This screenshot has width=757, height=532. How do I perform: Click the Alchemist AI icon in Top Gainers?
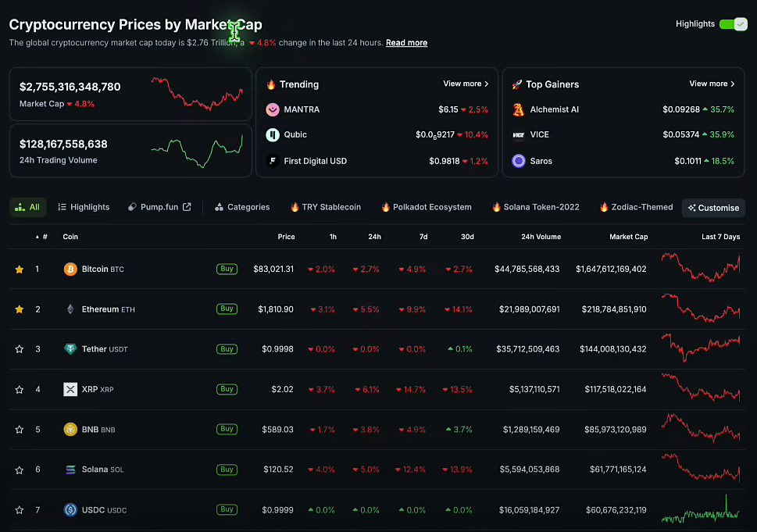pos(518,109)
